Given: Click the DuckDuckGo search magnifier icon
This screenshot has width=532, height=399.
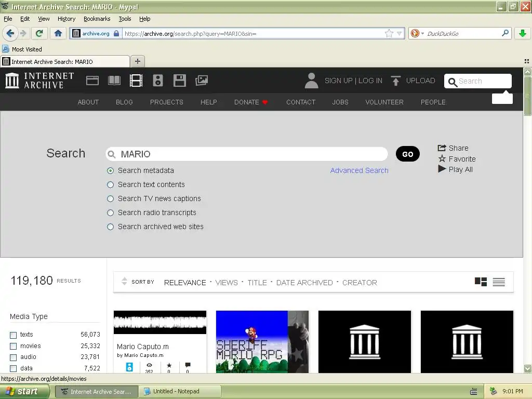Looking at the screenshot, I should (x=505, y=33).
